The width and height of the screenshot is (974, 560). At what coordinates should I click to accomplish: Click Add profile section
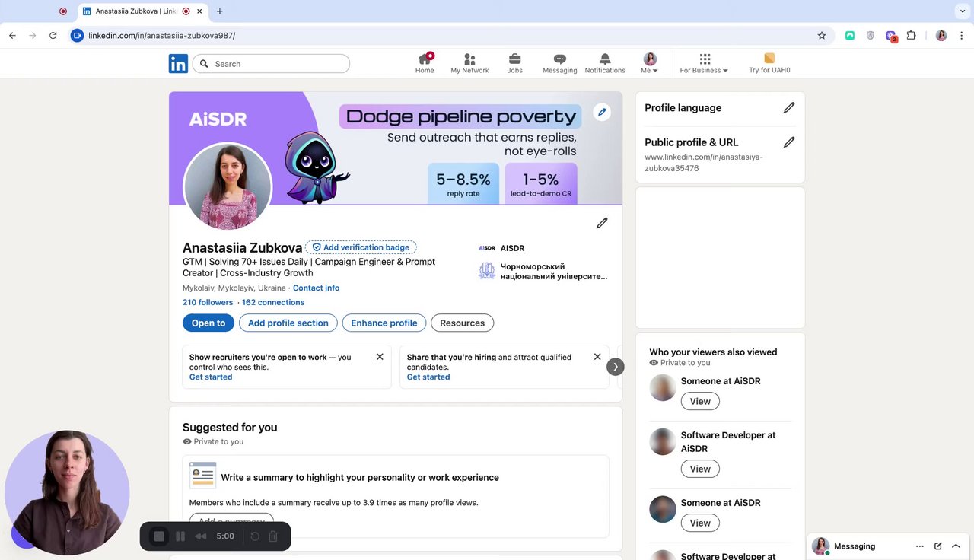pos(288,323)
